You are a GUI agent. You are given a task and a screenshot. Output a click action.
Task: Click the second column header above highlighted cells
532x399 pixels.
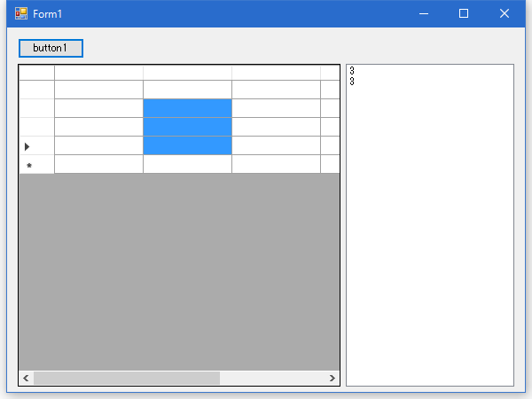coord(187,72)
